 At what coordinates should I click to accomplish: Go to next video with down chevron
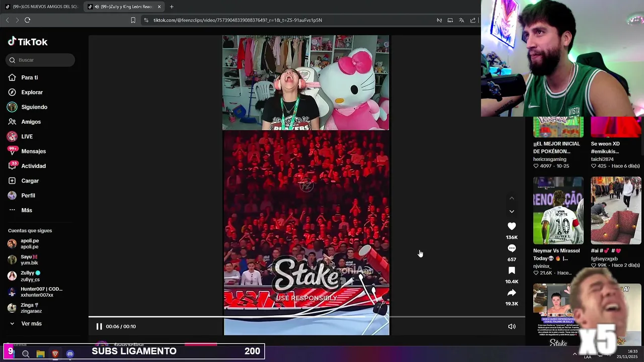click(512, 212)
